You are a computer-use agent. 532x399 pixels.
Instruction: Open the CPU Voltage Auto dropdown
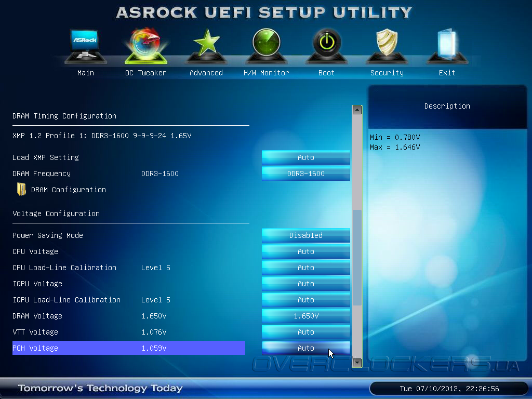click(305, 251)
